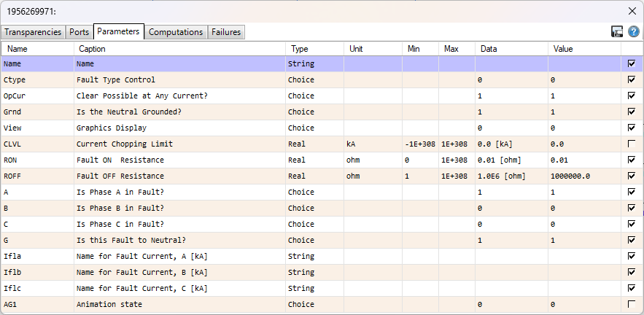Click the '-1E+308' min cell
The width and height of the screenshot is (644, 315).
coord(420,144)
